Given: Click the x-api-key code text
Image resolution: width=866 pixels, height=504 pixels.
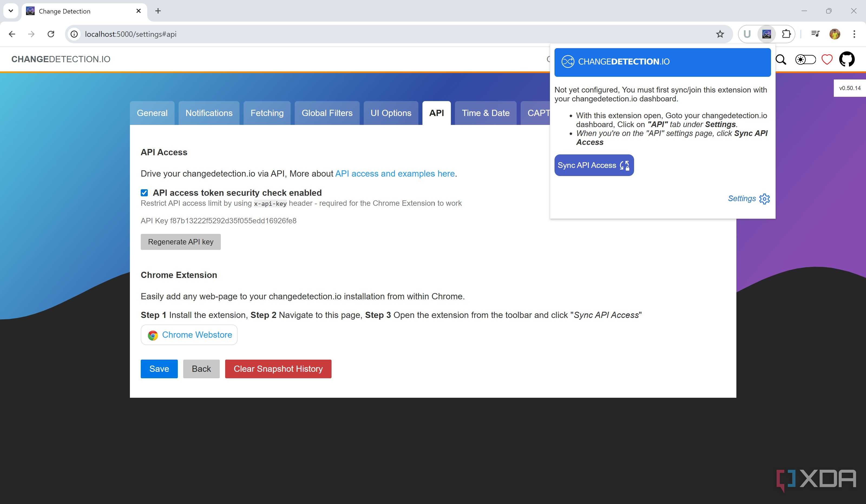Looking at the screenshot, I should tap(270, 204).
